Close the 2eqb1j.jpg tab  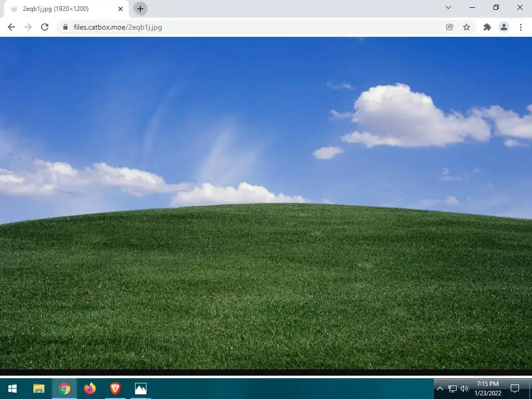[x=121, y=9]
